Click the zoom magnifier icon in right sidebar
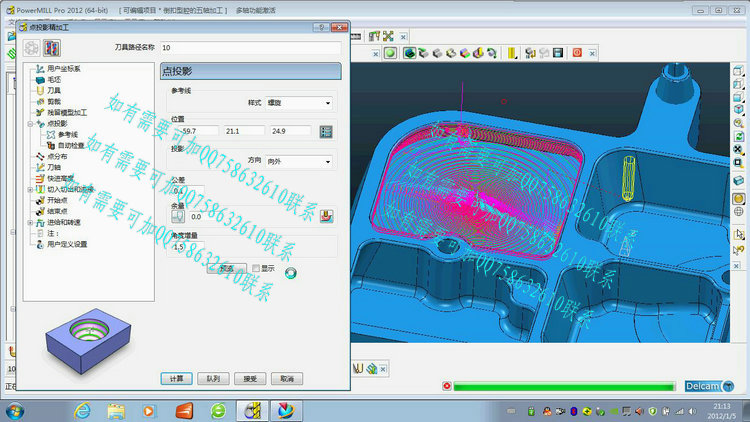 739,123
